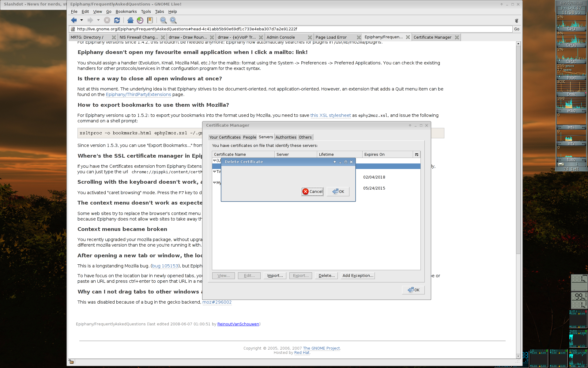588x368 pixels.
Task: Click the Import... button
Action: tap(275, 276)
